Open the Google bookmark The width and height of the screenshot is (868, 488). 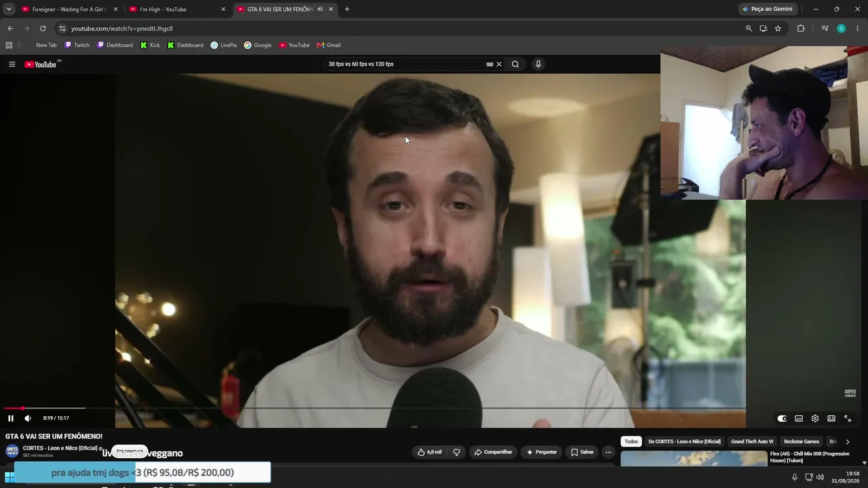coord(258,45)
